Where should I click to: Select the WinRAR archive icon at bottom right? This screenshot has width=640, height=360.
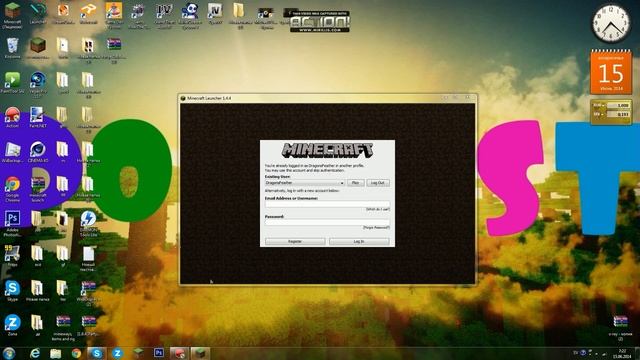(620, 327)
